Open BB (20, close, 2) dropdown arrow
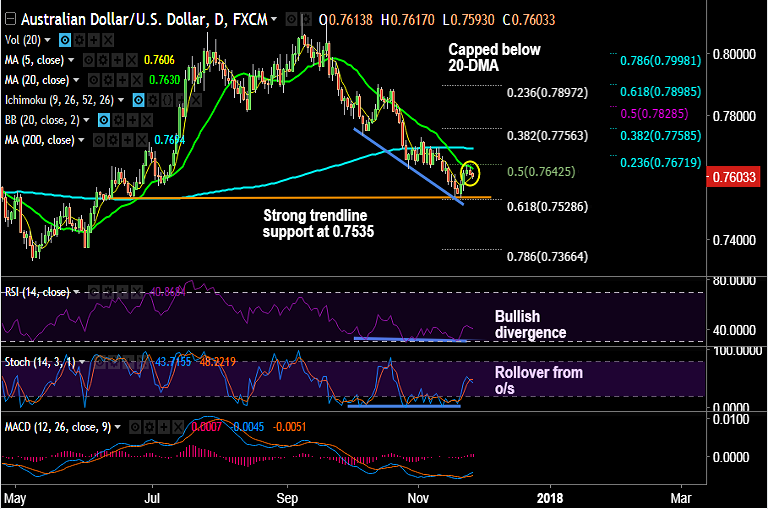This screenshot has width=768, height=511. tap(87, 120)
